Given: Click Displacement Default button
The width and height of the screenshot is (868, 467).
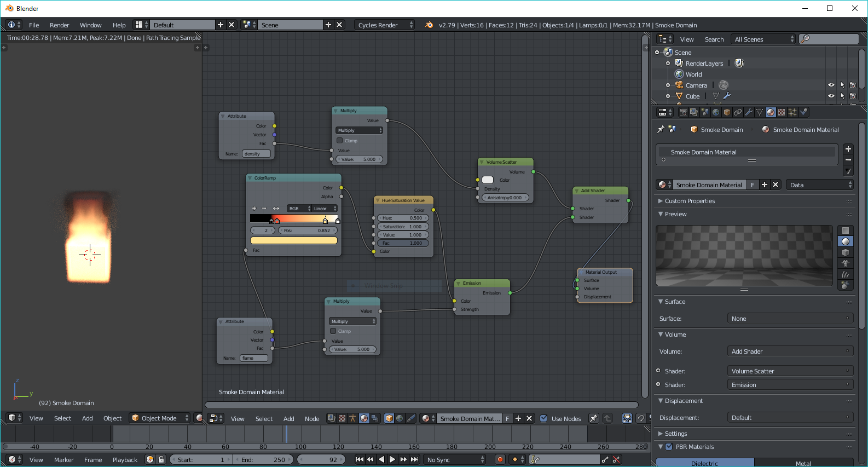Looking at the screenshot, I should 790,418.
